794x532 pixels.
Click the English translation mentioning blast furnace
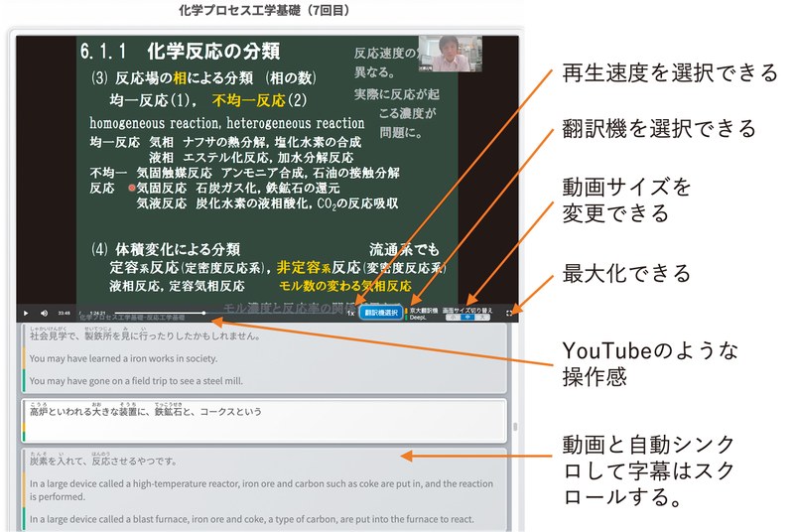(252, 519)
